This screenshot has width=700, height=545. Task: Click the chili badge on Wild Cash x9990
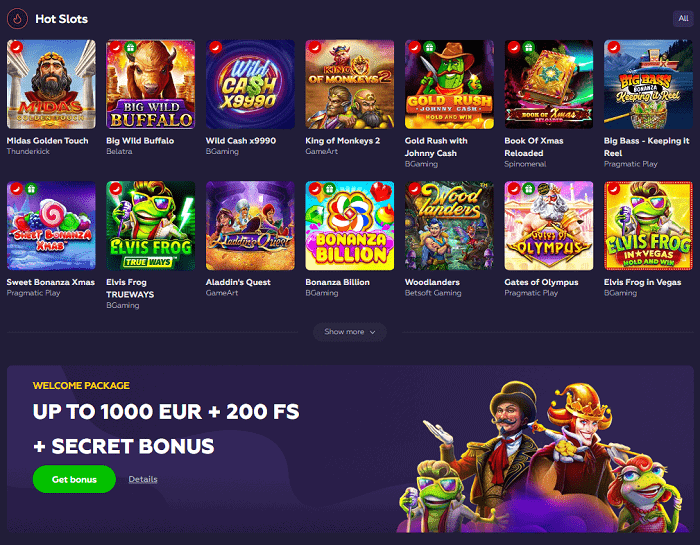[216, 47]
